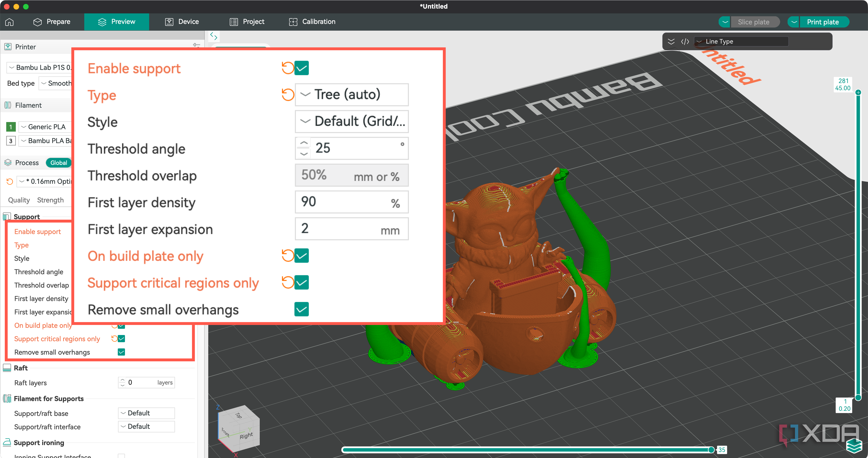Open the Support/raft interface dropdown

tap(146, 426)
